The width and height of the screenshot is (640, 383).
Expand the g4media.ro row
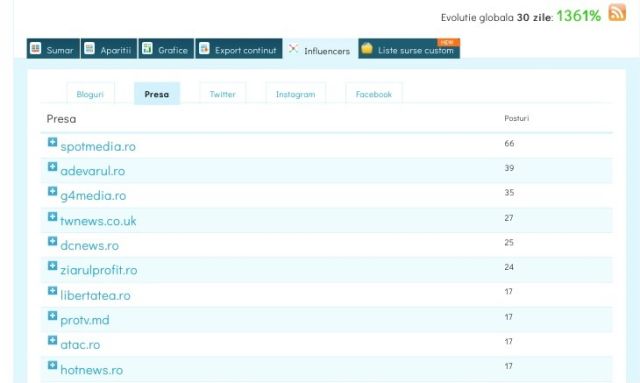pos(52,191)
